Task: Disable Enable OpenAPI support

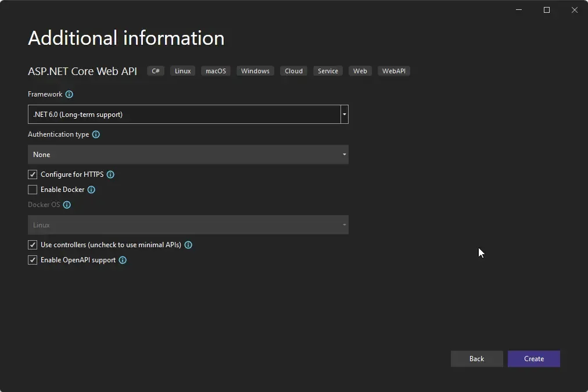Action: pos(33,260)
